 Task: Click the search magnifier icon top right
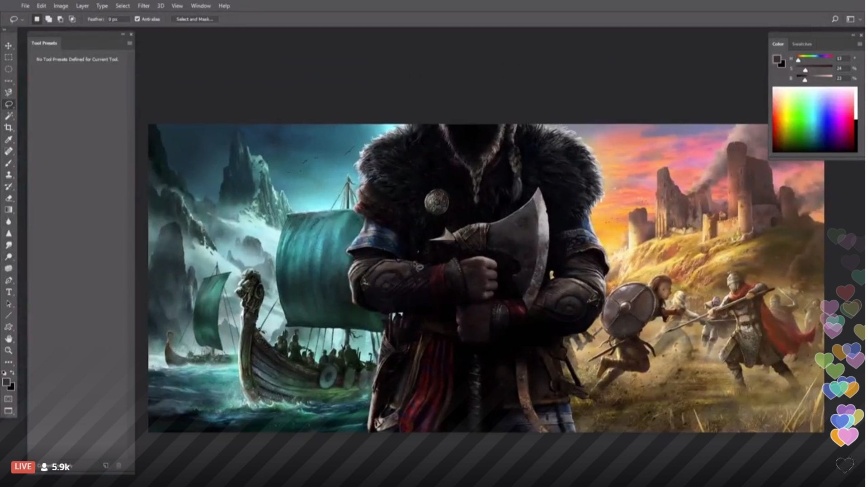[835, 19]
